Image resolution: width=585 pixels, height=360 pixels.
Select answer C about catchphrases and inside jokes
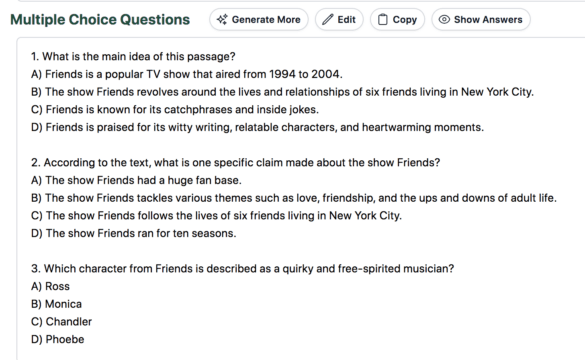pos(175,110)
